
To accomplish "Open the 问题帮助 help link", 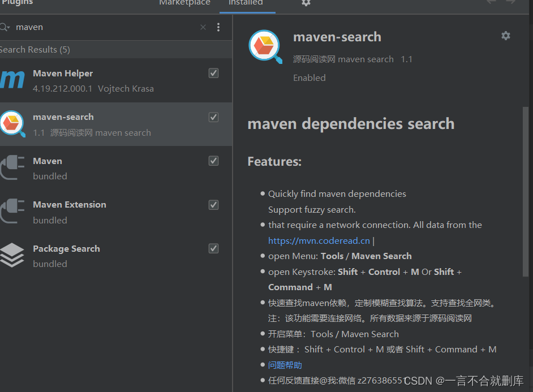I will [285, 365].
